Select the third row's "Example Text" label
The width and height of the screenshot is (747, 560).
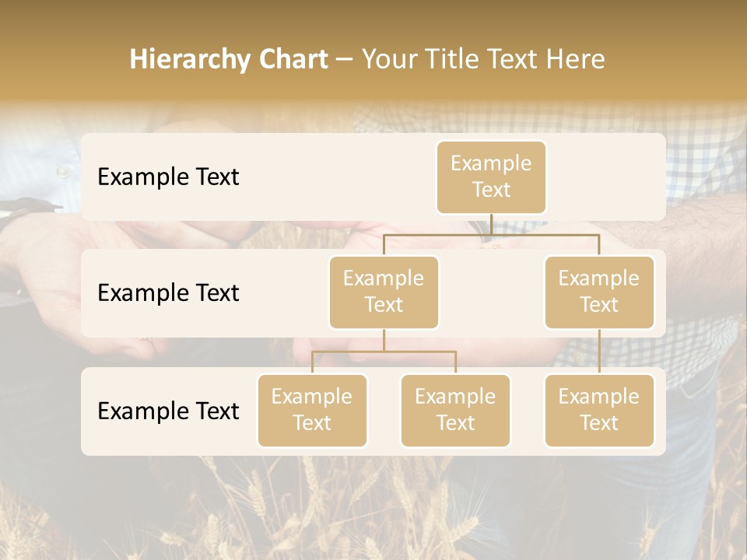(168, 411)
